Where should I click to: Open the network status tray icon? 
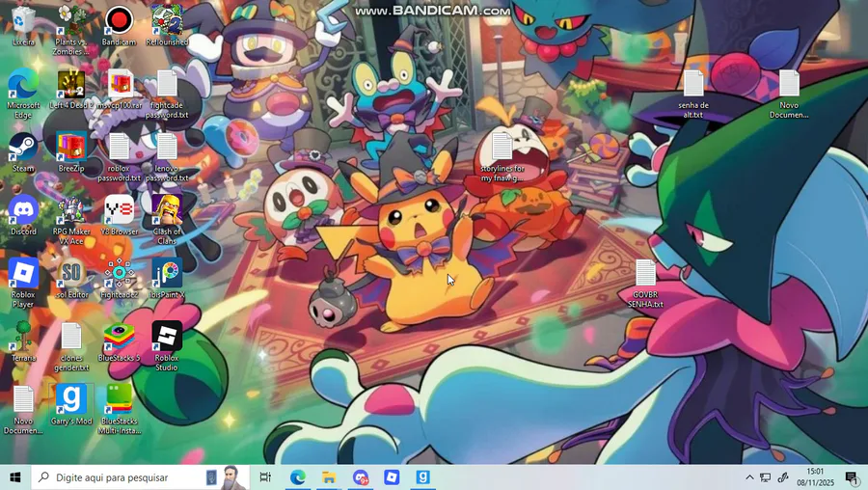pos(766,477)
